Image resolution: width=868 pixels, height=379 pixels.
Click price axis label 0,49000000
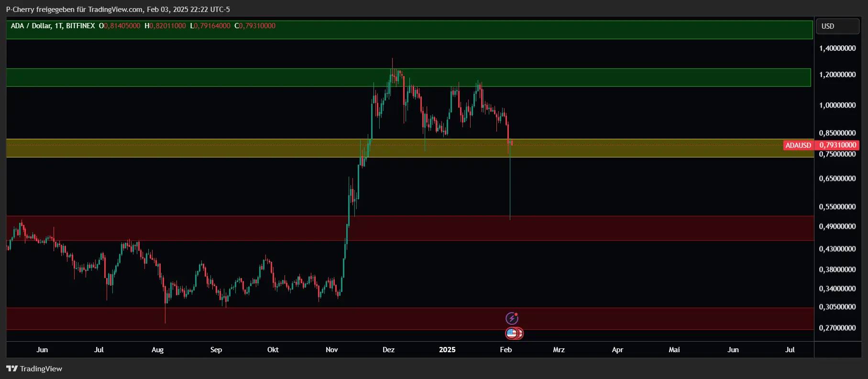(x=837, y=226)
